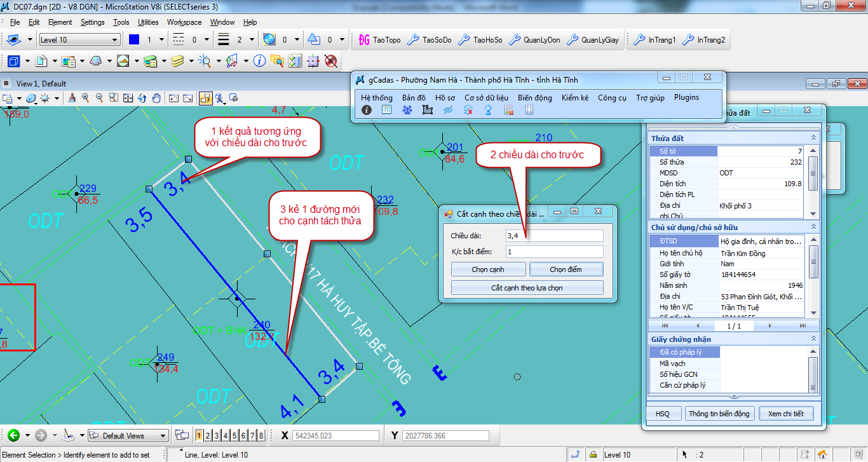Screen dimensions: 868x462
Task: Click the Chọn cạnh button
Action: (x=488, y=269)
